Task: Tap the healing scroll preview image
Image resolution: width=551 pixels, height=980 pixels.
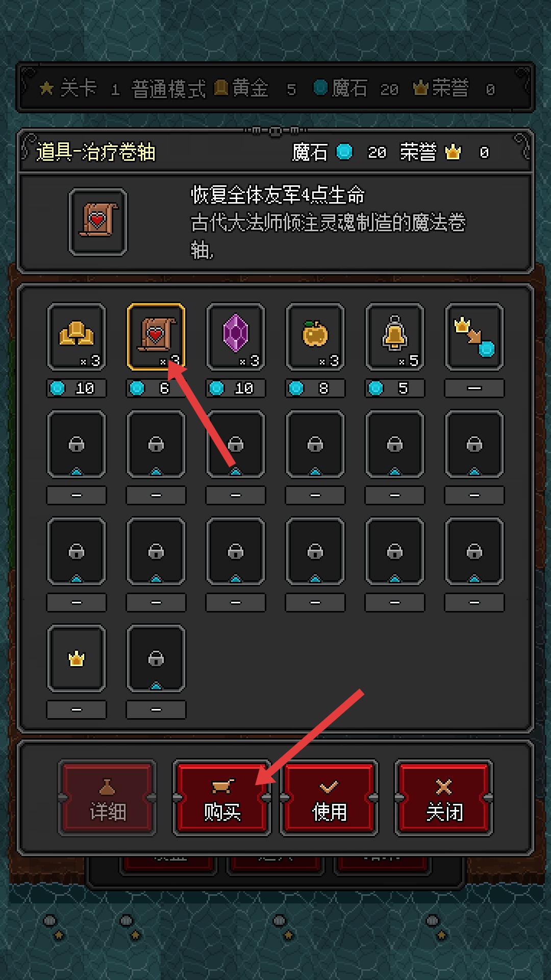Action: click(98, 222)
